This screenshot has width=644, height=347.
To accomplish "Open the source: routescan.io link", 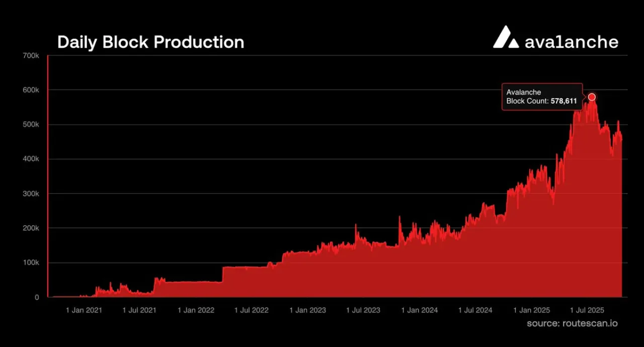I will (572, 323).
